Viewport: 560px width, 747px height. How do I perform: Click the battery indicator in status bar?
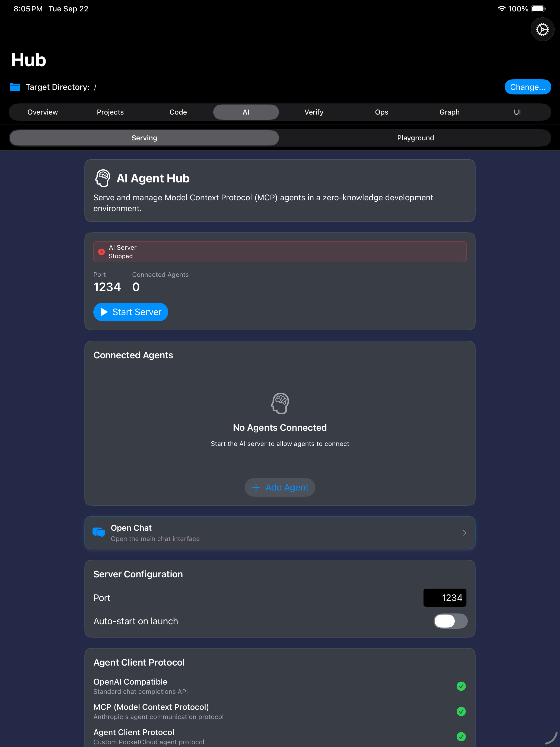tap(538, 9)
